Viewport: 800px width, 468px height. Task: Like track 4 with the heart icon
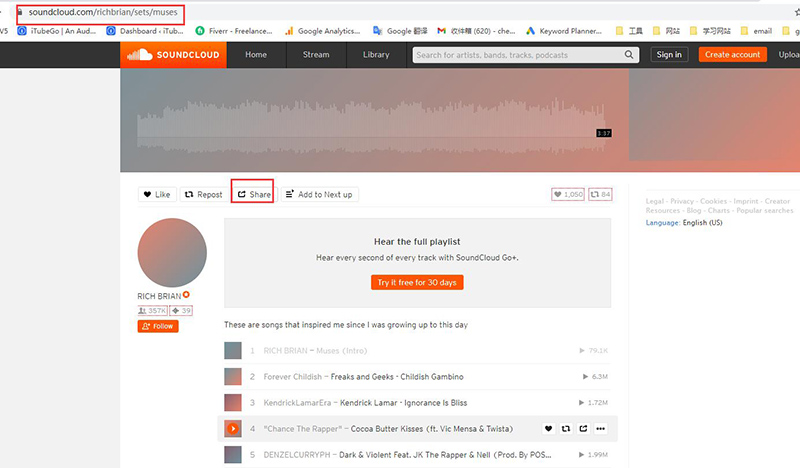(548, 429)
